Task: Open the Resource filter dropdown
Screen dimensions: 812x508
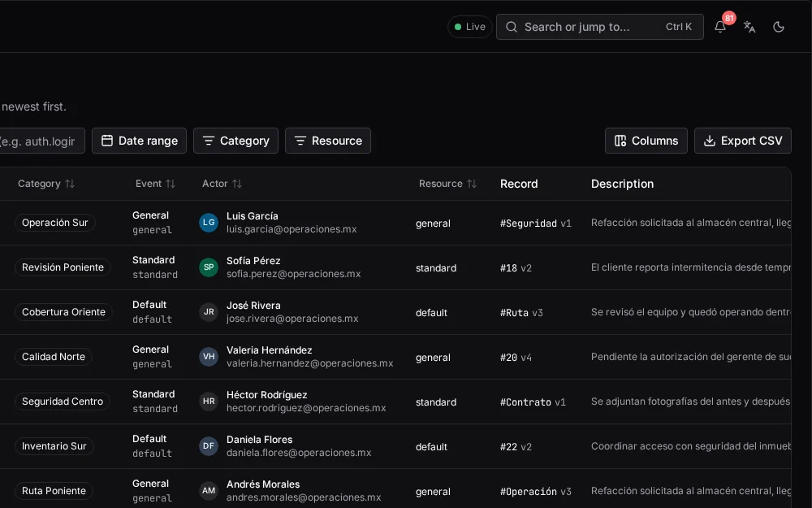Action: (328, 141)
